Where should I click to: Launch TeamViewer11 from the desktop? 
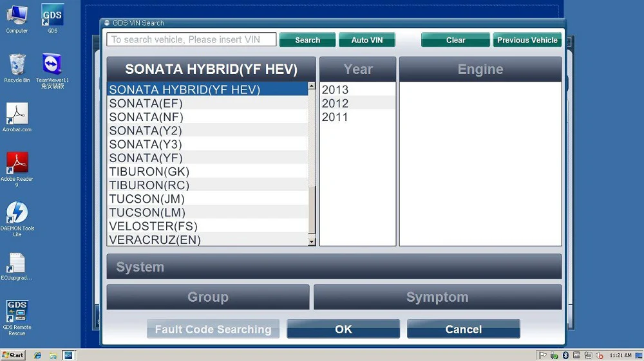pyautogui.click(x=52, y=66)
